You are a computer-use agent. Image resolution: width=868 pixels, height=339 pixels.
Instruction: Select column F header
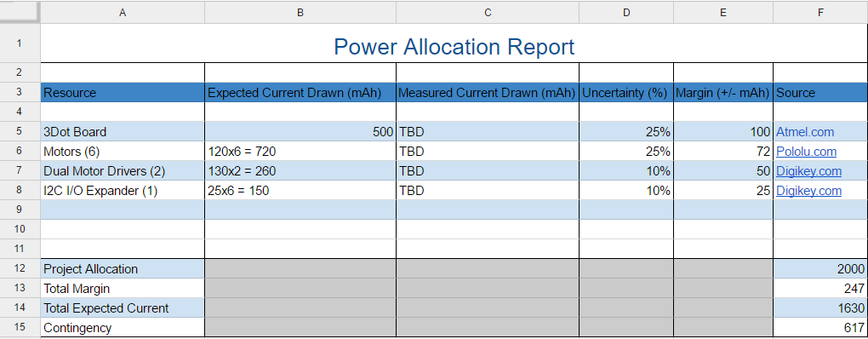pyautogui.click(x=820, y=12)
